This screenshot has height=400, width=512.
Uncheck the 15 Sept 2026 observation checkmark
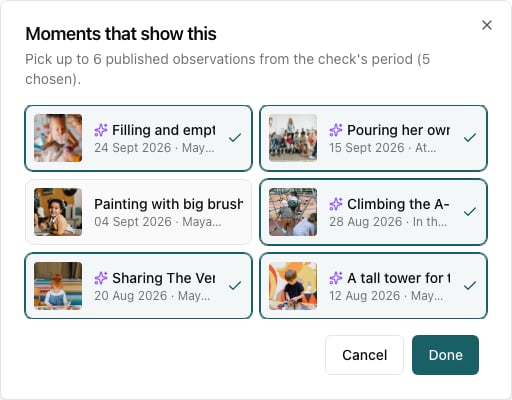(470, 137)
